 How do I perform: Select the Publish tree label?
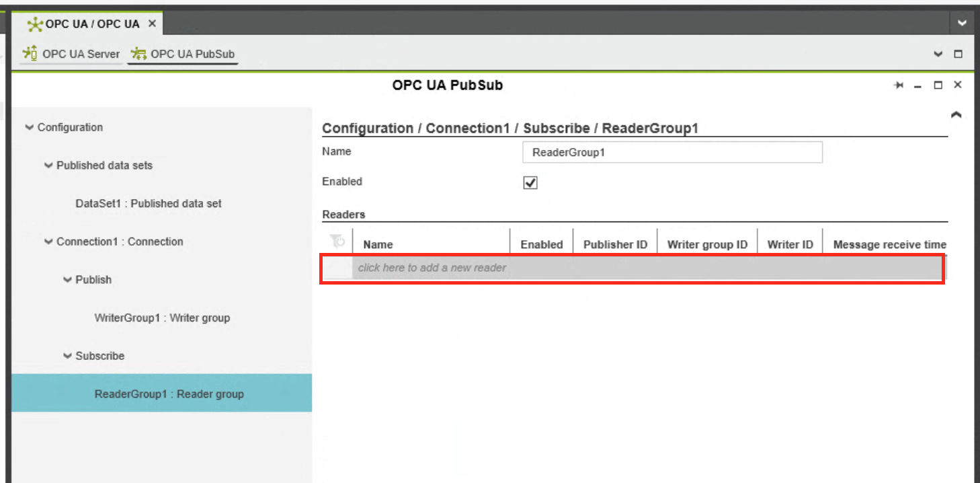point(93,280)
